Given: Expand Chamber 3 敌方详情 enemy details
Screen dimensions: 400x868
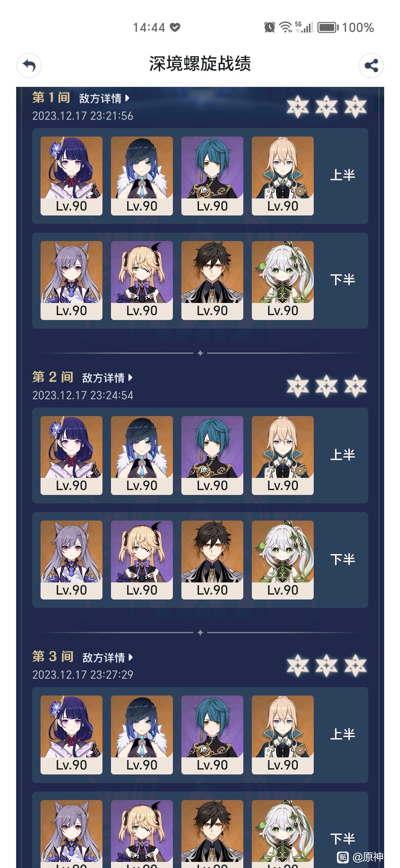Looking at the screenshot, I should point(108,657).
